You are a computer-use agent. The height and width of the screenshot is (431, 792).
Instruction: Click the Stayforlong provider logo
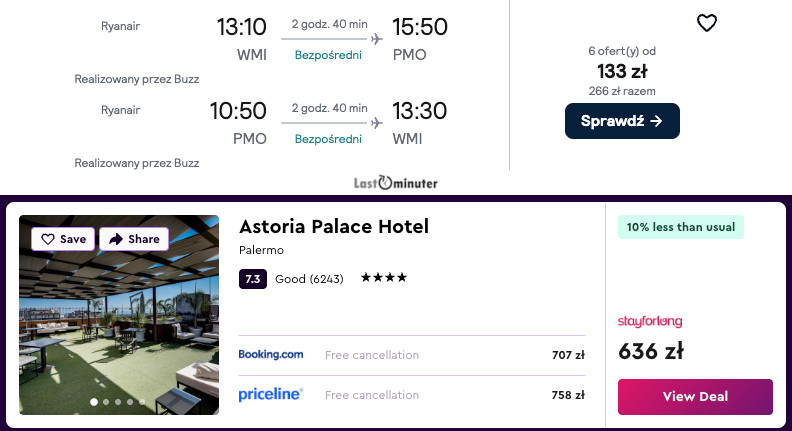coord(650,321)
